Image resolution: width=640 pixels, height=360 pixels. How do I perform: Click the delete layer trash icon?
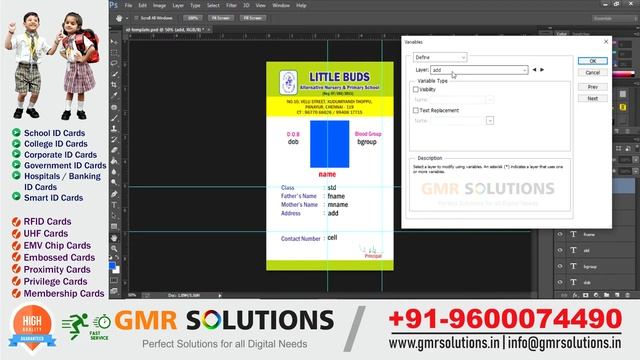627,295
